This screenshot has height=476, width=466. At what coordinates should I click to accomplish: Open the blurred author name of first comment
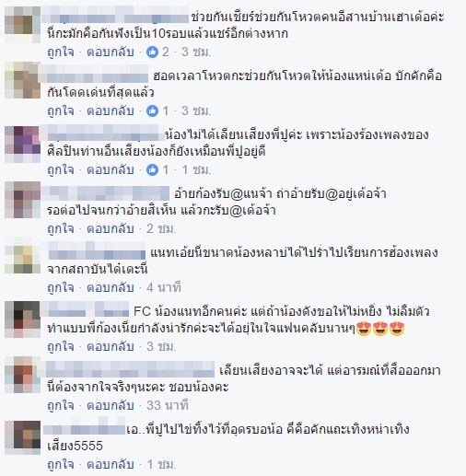point(115,16)
